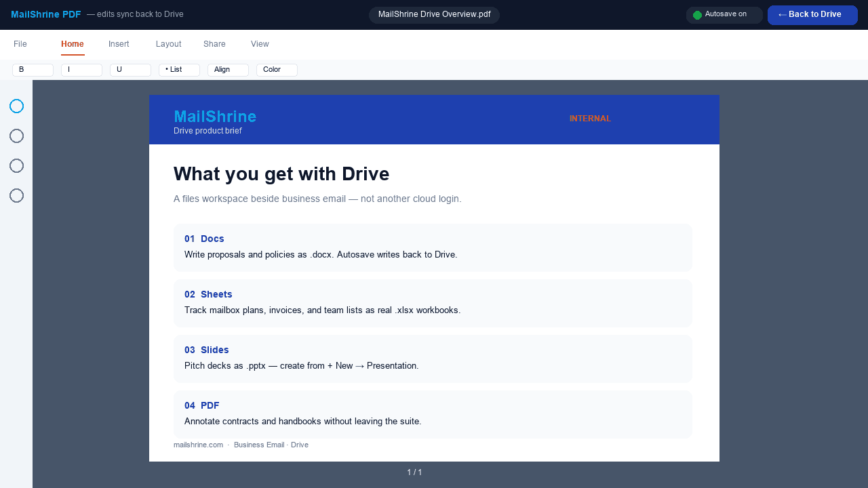This screenshot has width=868, height=488.
Task: Switch to the Home tab
Action: tap(73, 44)
